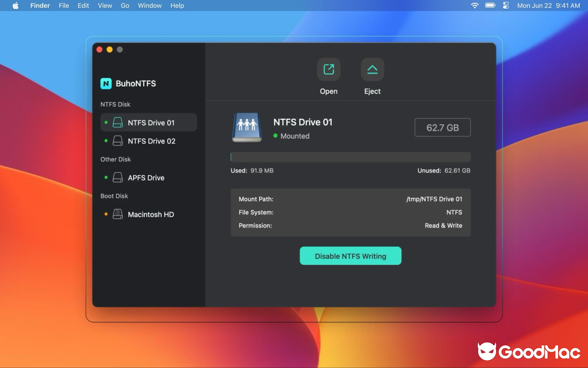Click the NTFS Disk section header
This screenshot has height=368, width=588.
point(115,104)
